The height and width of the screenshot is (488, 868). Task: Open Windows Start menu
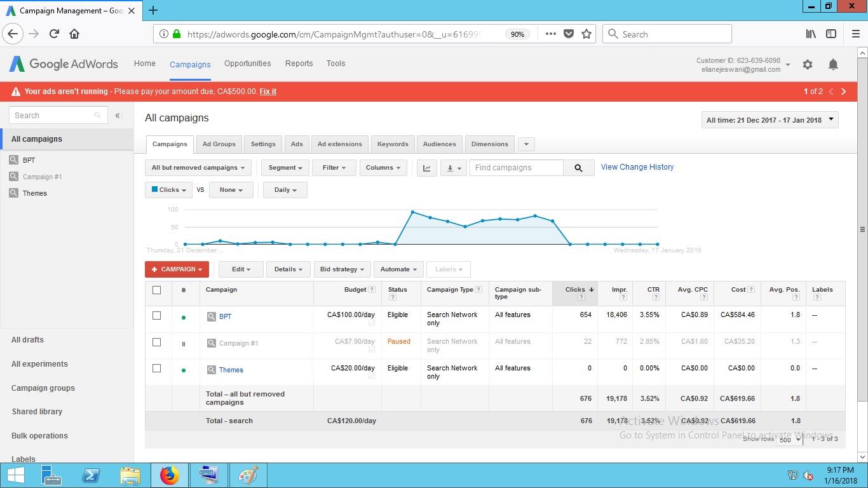coord(15,475)
